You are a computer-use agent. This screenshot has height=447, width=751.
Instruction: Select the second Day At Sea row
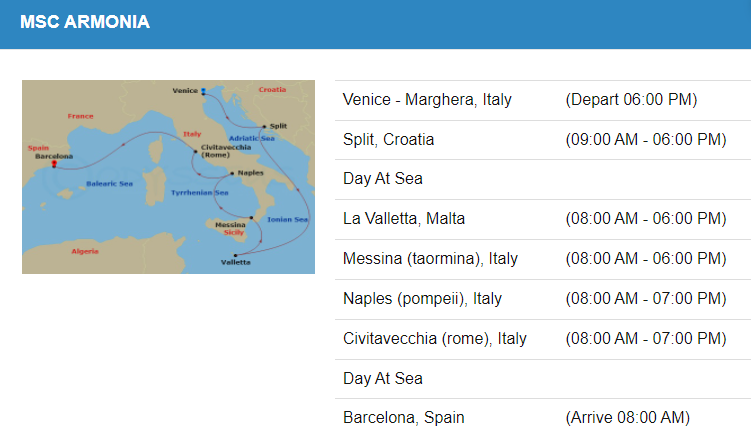543,379
